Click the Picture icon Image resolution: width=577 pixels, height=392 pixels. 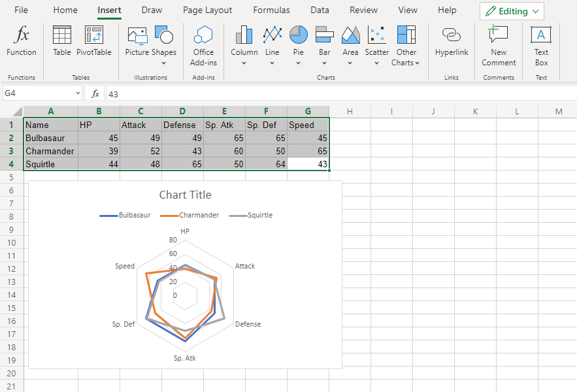click(137, 42)
